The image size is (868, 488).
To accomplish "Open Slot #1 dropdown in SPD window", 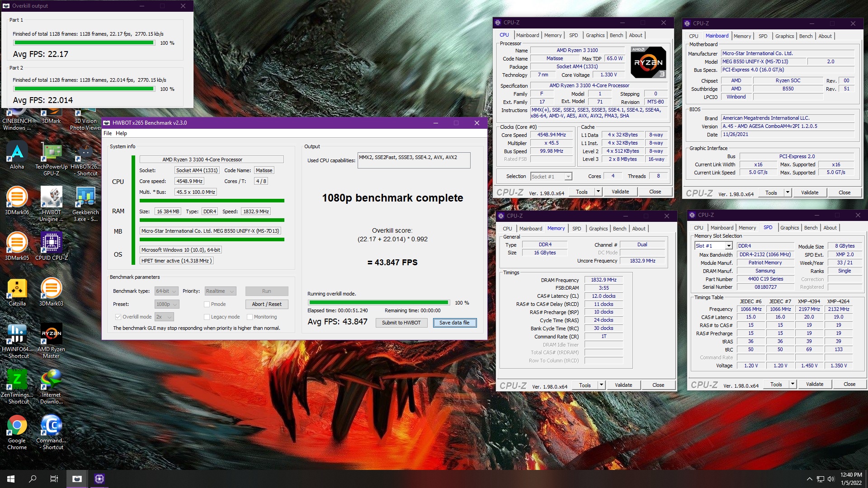I will (713, 246).
